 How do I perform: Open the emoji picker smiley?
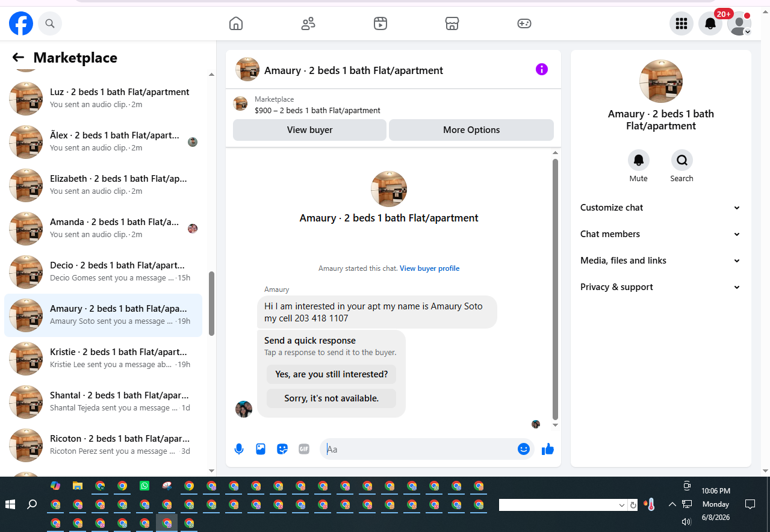point(524,449)
